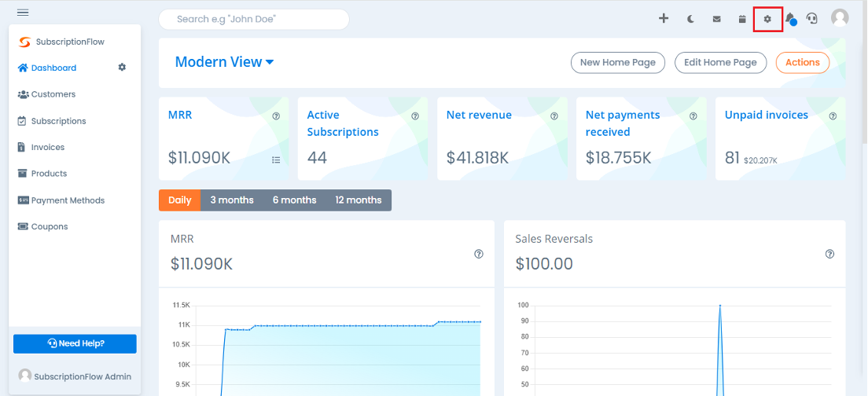Click Unpaid invoices card title
The width and height of the screenshot is (868, 396).
[x=766, y=115]
